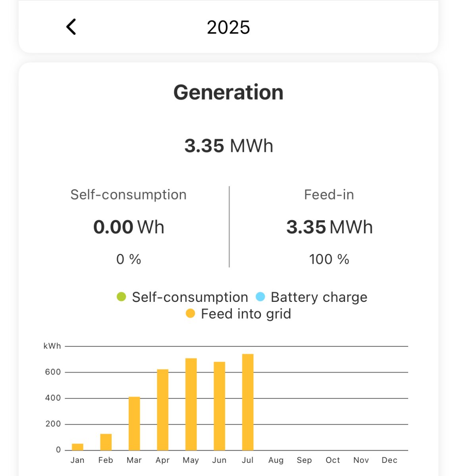
Task: Tap the Self-consumption 0.00 Wh value
Action: click(129, 227)
